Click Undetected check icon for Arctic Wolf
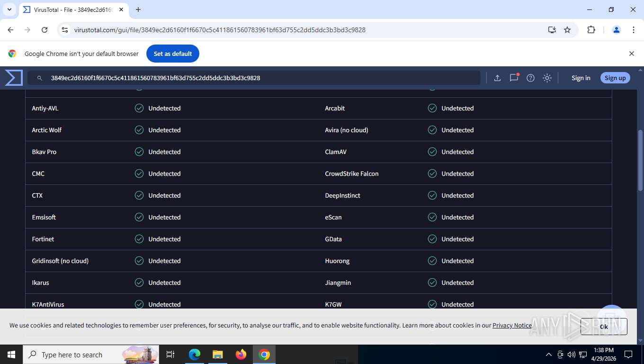 [x=139, y=130]
